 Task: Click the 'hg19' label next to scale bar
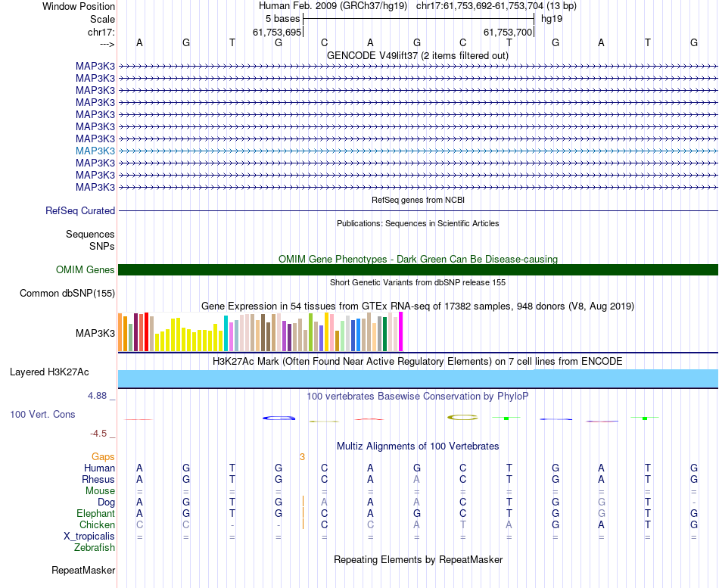pos(552,19)
